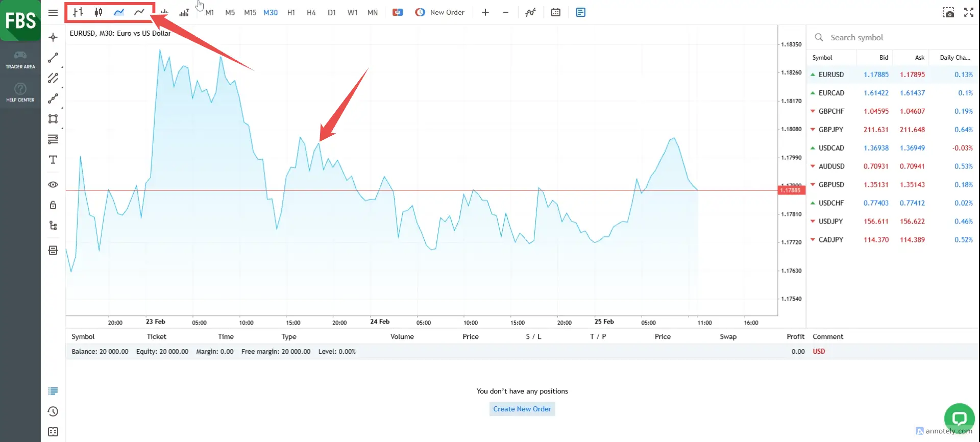Image resolution: width=980 pixels, height=442 pixels.
Task: Expand the shapes tool group
Action: tap(53, 119)
